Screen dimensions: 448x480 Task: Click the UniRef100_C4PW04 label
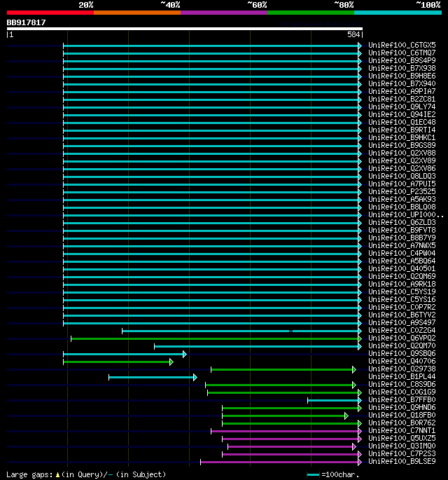(402, 253)
